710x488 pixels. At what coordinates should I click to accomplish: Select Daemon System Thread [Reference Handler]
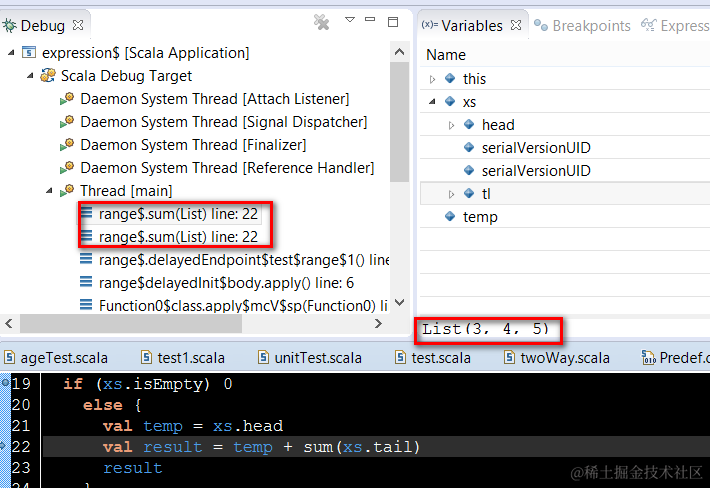(227, 168)
